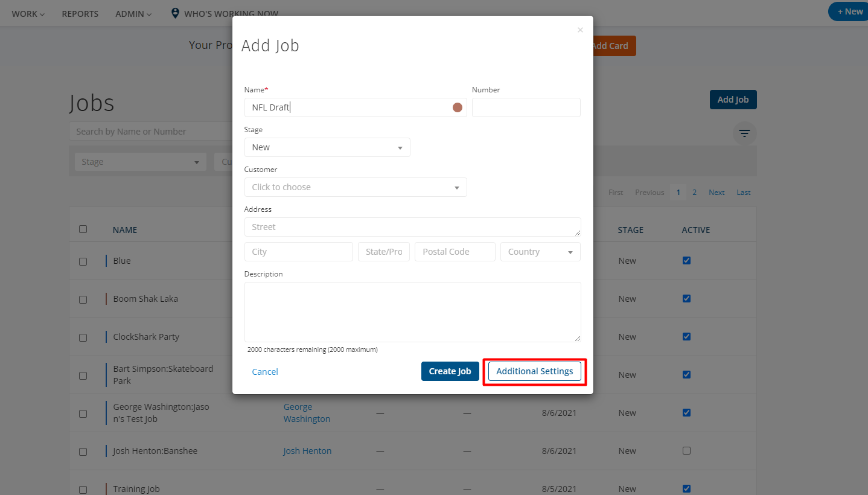
Task: Open the Stage dropdown in Add Job
Action: click(327, 147)
